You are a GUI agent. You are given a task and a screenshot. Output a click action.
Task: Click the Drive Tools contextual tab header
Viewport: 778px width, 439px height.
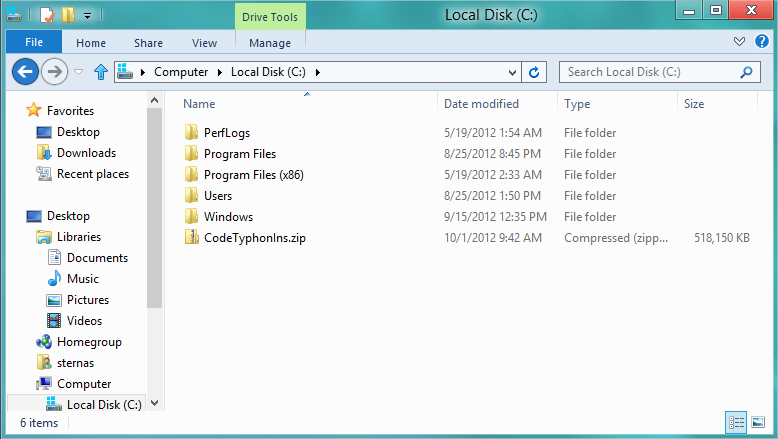(x=270, y=17)
